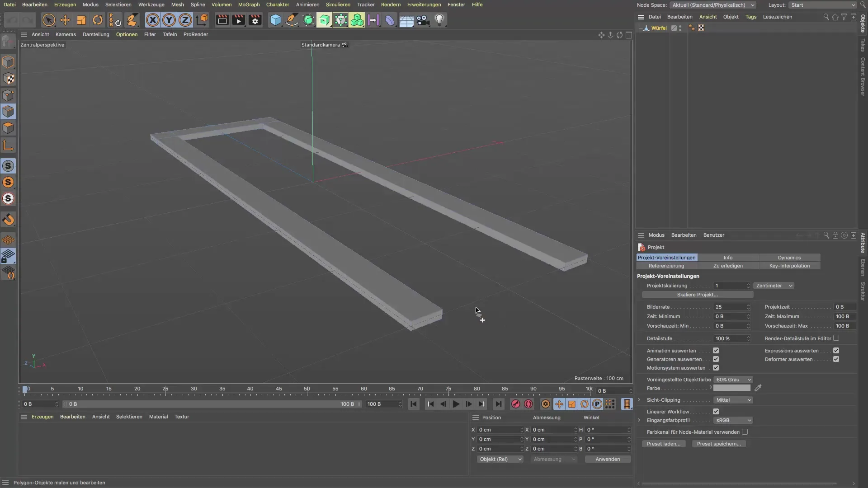Open the Simulieren menu

pos(338,5)
